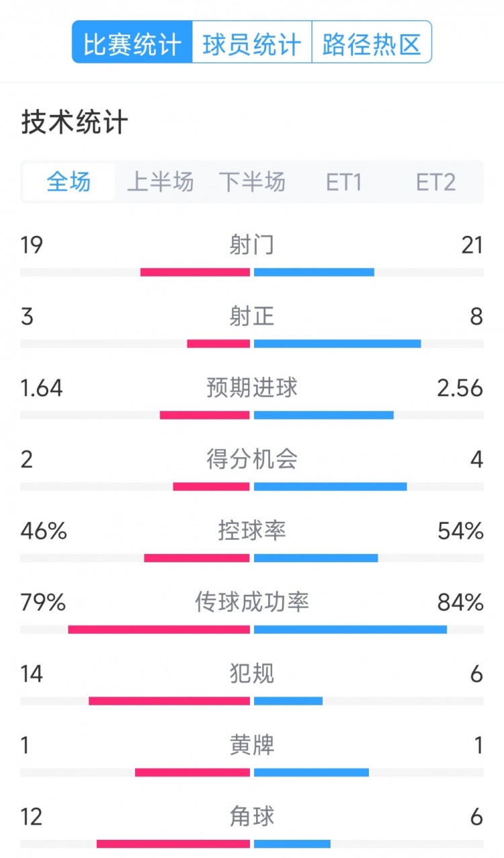This screenshot has width=504, height=858.
Task: Open the ET2 period statistics
Action: [437, 182]
